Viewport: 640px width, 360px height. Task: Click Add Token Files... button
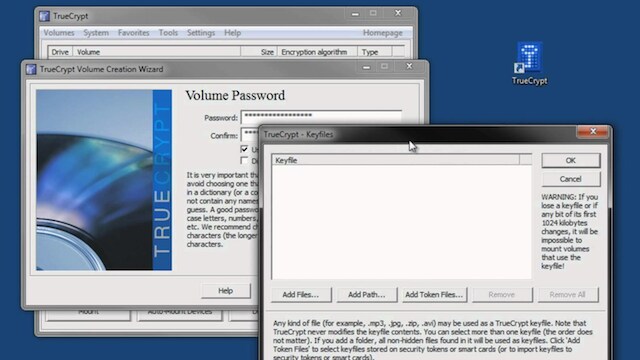point(434,294)
